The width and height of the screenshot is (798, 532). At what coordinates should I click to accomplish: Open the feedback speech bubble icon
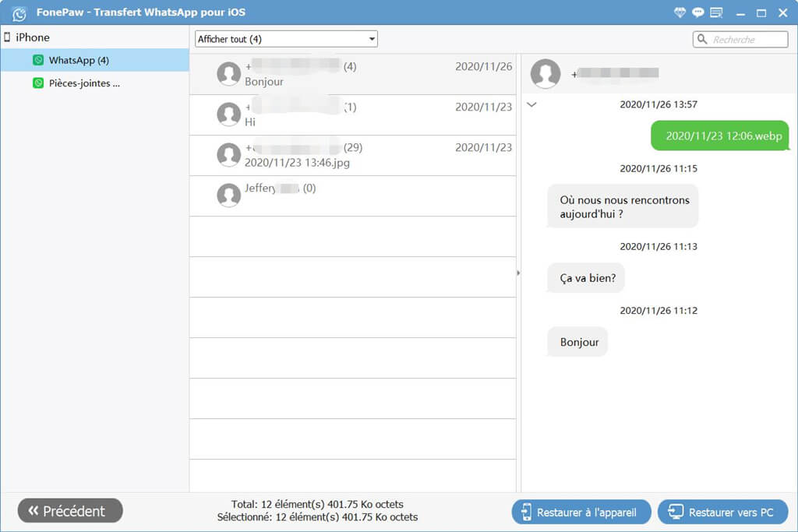[x=697, y=12]
